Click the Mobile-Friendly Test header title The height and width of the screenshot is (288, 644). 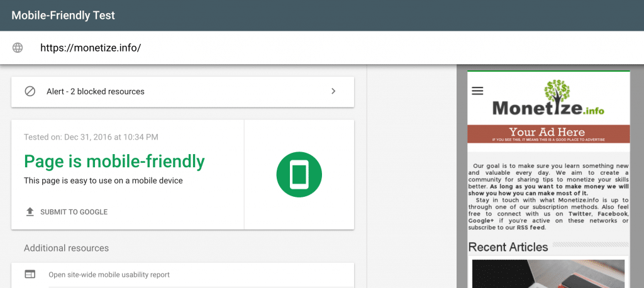[64, 16]
